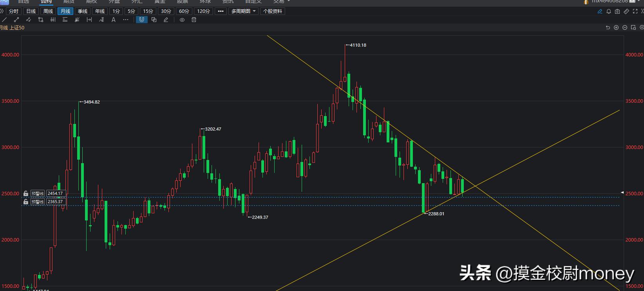This screenshot has width=644, height=291.
Task: Switch to 周线 weekly chart period
Action: pyautogui.click(x=48, y=11)
